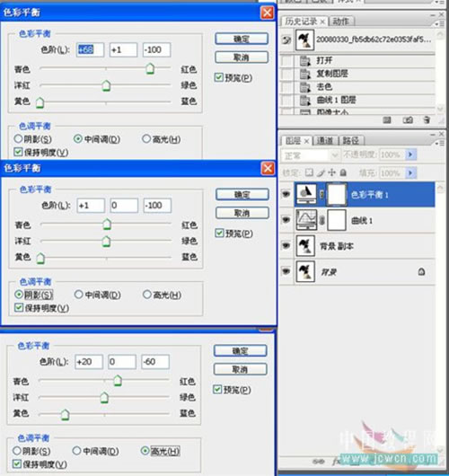This screenshot has height=476, width=449.
Task: Click the link layers icon at Layers panel bottom
Action: tap(318, 462)
